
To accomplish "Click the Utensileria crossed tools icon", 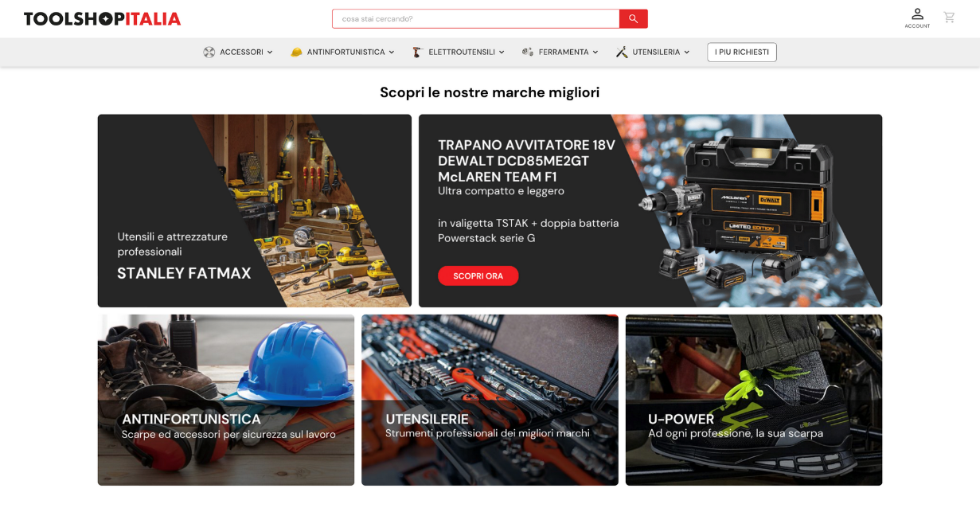I will pos(622,53).
